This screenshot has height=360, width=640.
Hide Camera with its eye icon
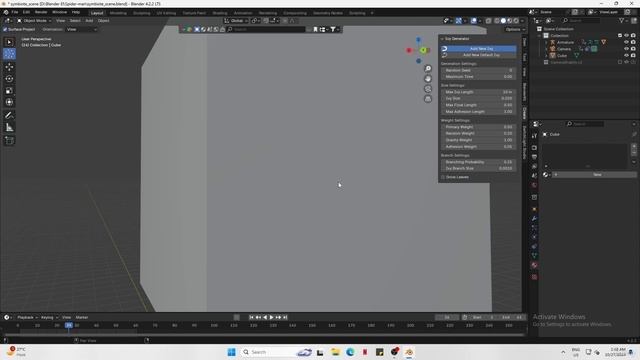click(627, 49)
